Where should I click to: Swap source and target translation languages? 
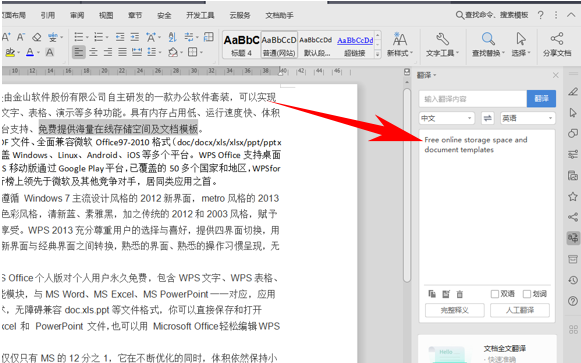click(x=488, y=118)
